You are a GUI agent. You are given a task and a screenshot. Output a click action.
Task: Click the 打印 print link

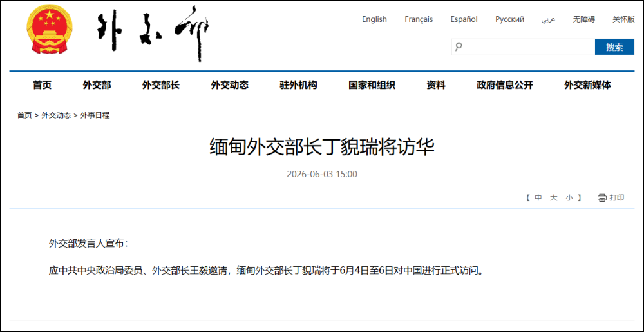point(617,198)
